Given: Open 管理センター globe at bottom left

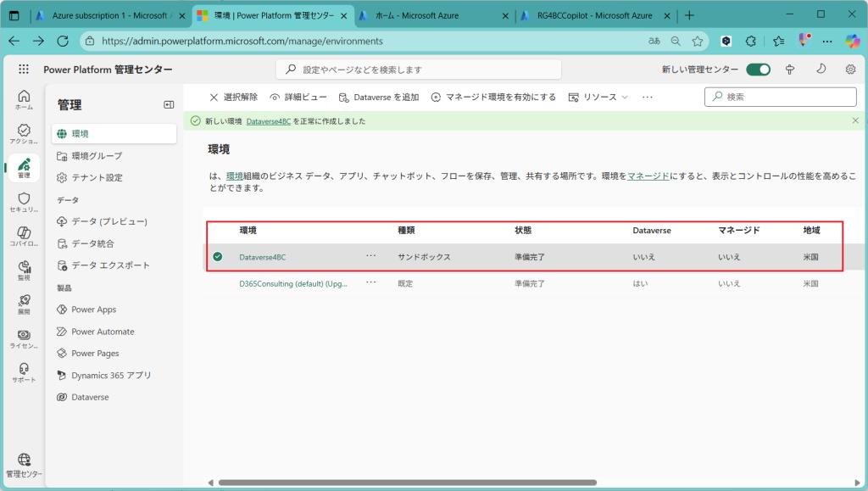Looking at the screenshot, I should pos(24,466).
